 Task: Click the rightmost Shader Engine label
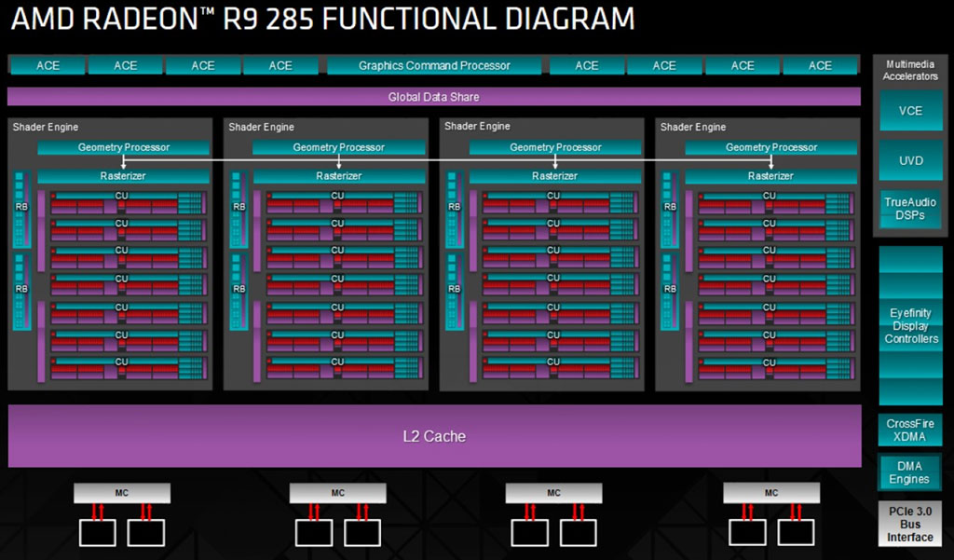pyautogui.click(x=693, y=128)
